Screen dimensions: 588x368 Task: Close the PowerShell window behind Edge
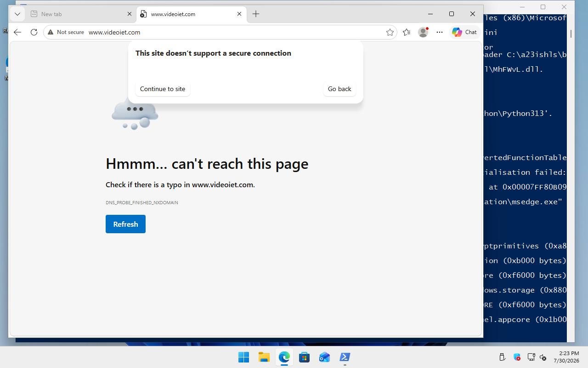pos(564,7)
